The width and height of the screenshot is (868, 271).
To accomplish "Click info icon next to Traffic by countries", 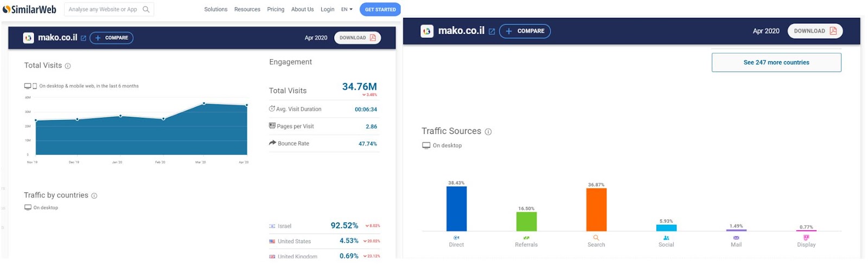I will pyautogui.click(x=94, y=196).
